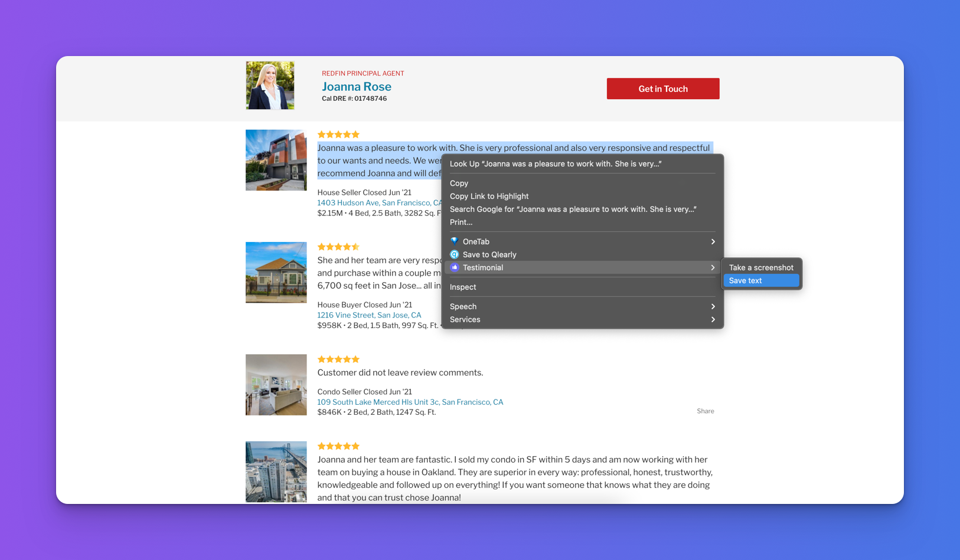This screenshot has width=960, height=560.
Task: Select Print... in the context menu
Action: pos(461,222)
